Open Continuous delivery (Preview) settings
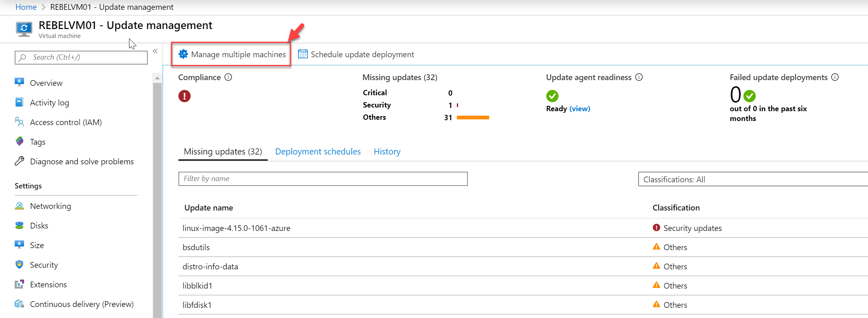Screen dimensions: 868x318 (81, 304)
